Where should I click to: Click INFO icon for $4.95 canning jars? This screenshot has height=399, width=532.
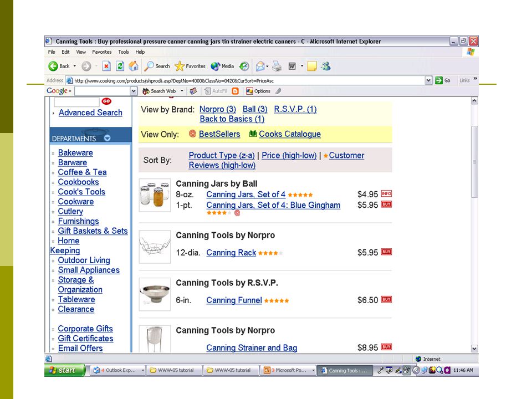(386, 193)
